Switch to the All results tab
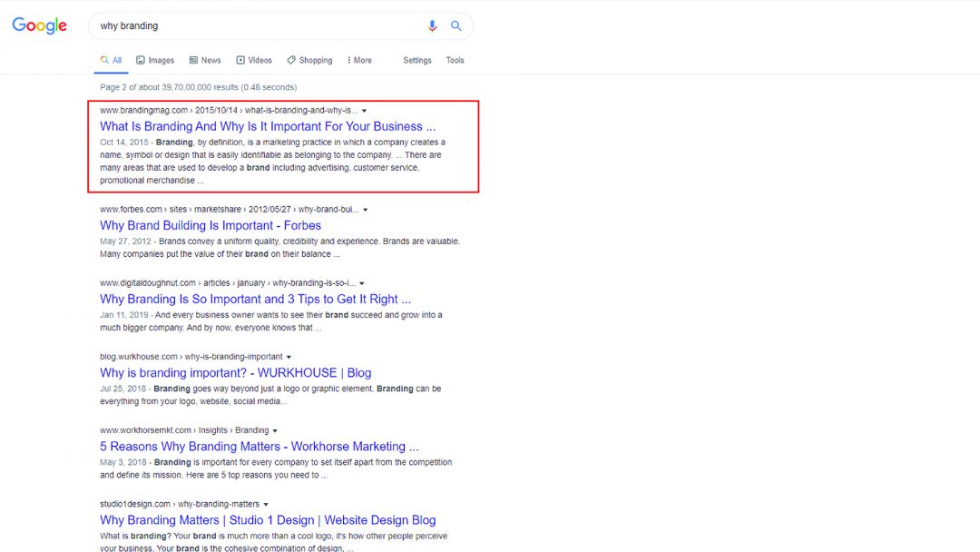Viewport: 980px width, 552px height. coord(111,60)
